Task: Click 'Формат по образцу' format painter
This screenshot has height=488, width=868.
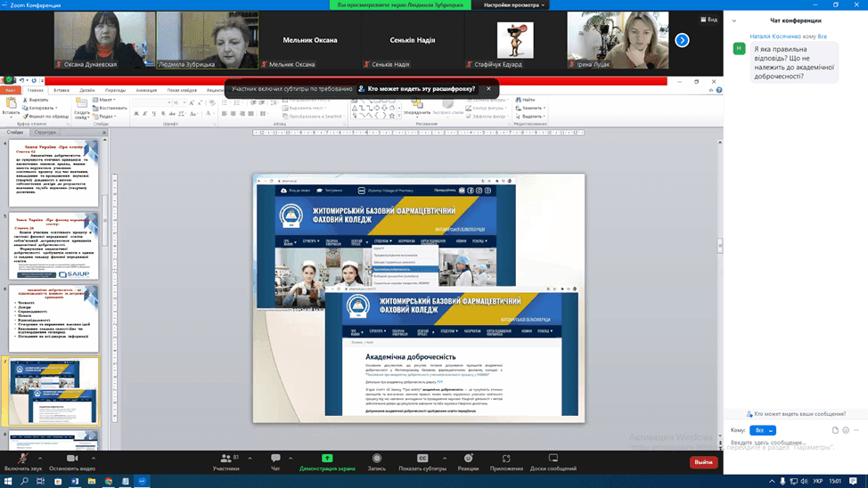Action: tap(45, 116)
